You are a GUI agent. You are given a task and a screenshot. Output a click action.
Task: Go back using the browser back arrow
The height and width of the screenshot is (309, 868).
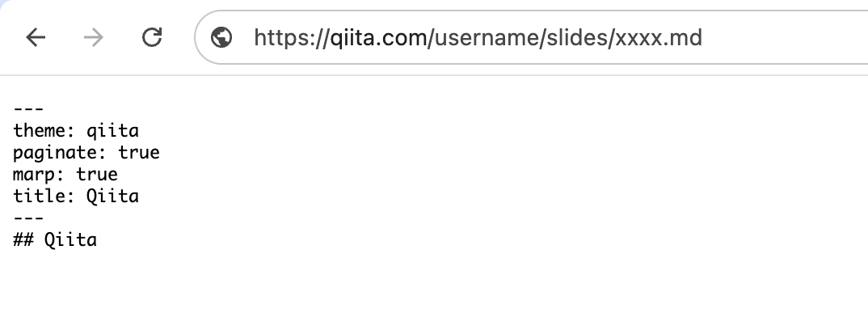click(36, 38)
